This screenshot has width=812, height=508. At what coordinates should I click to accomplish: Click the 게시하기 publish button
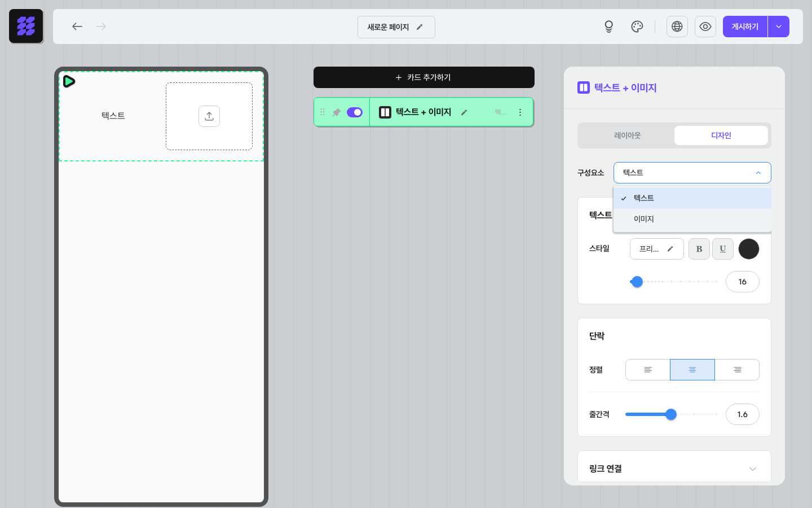click(x=745, y=27)
